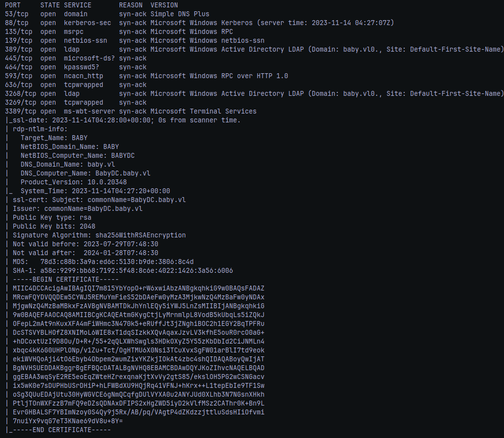This screenshot has width=504, height=438.
Task: Click the Product_Version 10.0.20348 line
Action: pyautogui.click(x=74, y=182)
